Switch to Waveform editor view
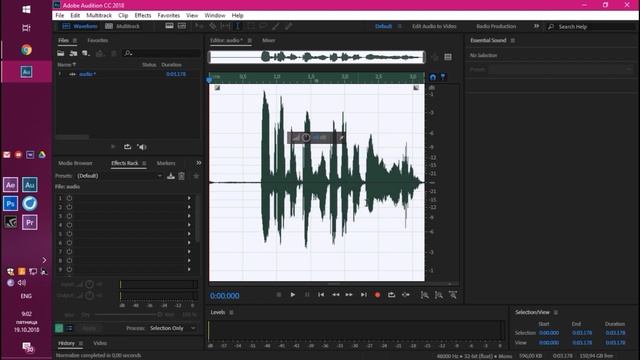Viewport: 640px width, 360px height. click(x=80, y=26)
